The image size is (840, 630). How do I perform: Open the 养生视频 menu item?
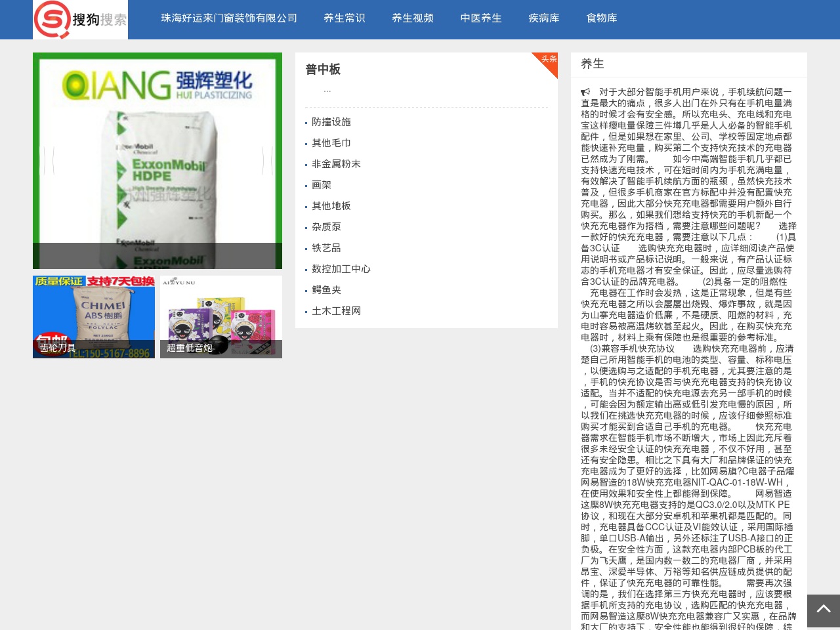click(x=413, y=18)
